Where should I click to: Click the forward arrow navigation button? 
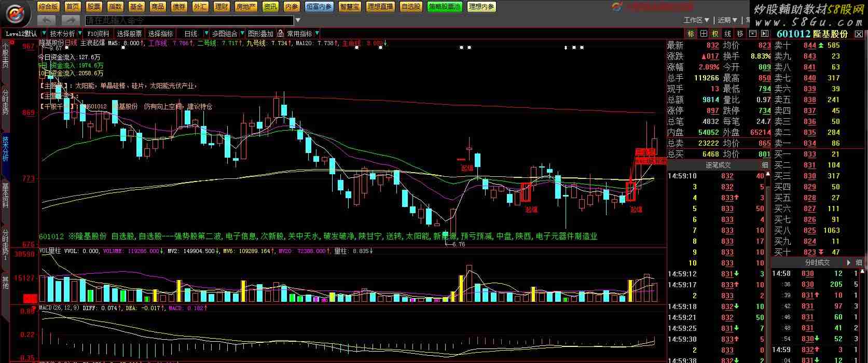point(71,20)
